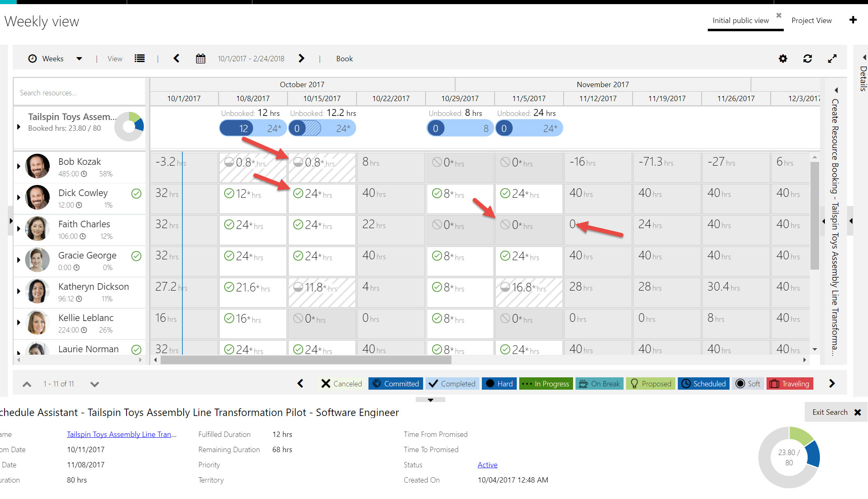
Task: Toggle the Committed status filter
Action: (x=396, y=383)
